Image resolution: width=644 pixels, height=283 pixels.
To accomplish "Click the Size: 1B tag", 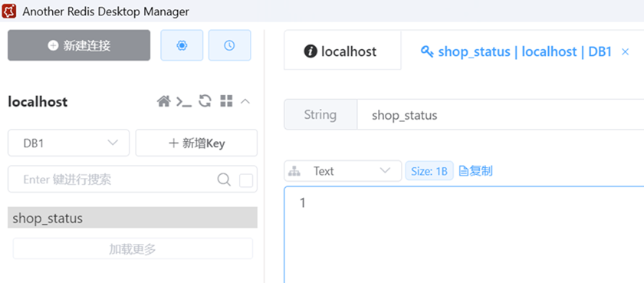I will (x=429, y=171).
